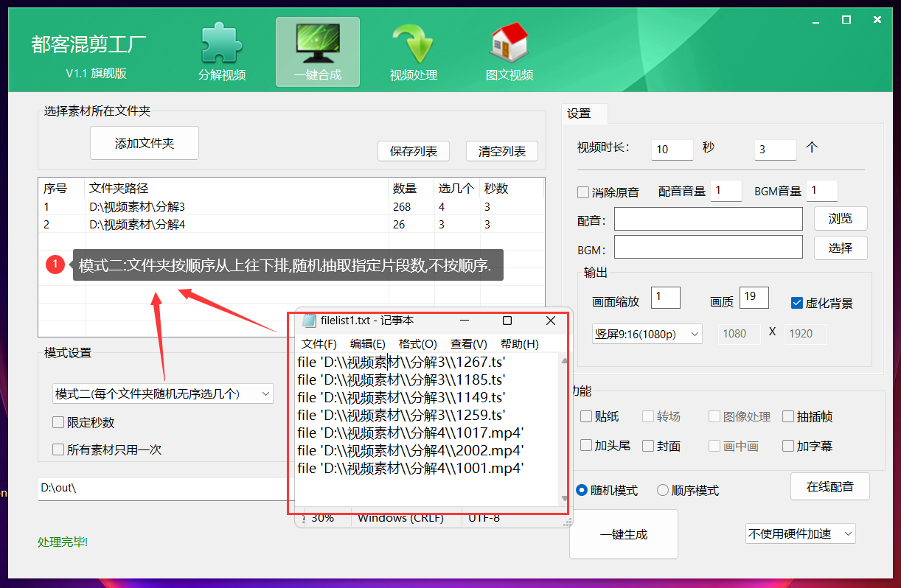Screen dimensions: 901x588
Task: Click the BGM音量 input field
Action: pos(822,191)
